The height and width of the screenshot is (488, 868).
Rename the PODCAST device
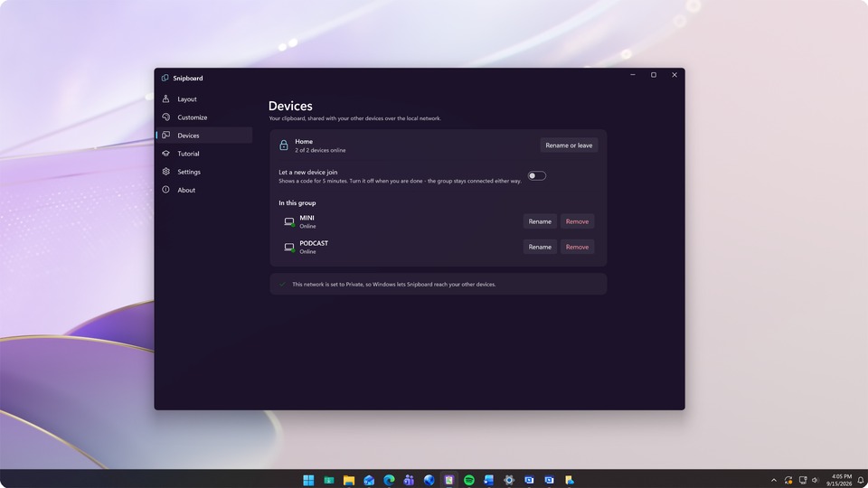[x=540, y=247]
